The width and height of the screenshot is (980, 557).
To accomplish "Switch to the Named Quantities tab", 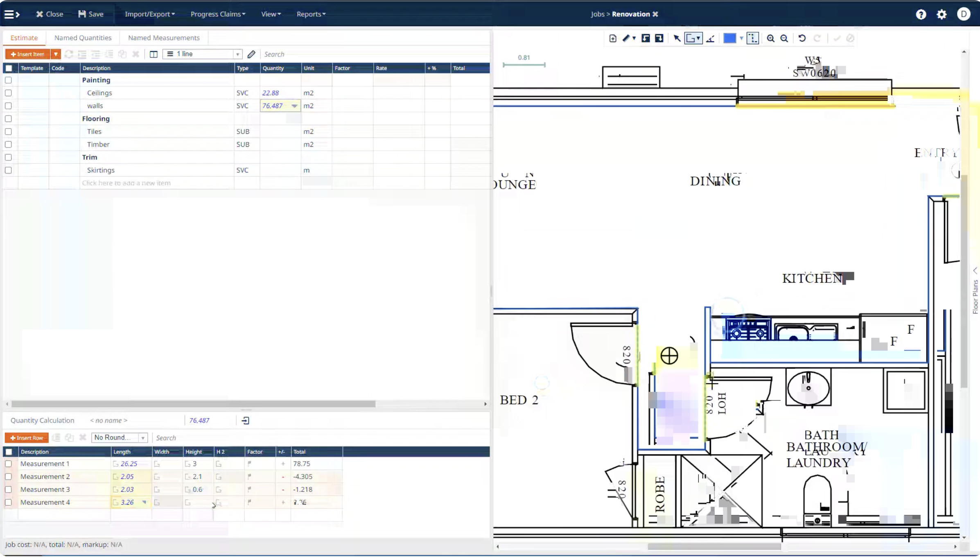I will (83, 38).
